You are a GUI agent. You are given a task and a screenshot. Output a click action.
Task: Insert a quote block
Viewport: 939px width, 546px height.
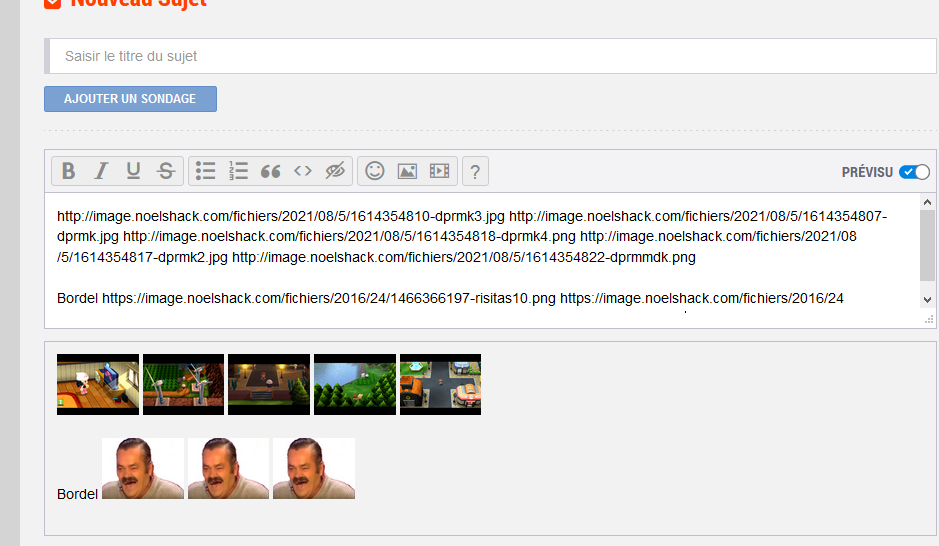coord(271,171)
